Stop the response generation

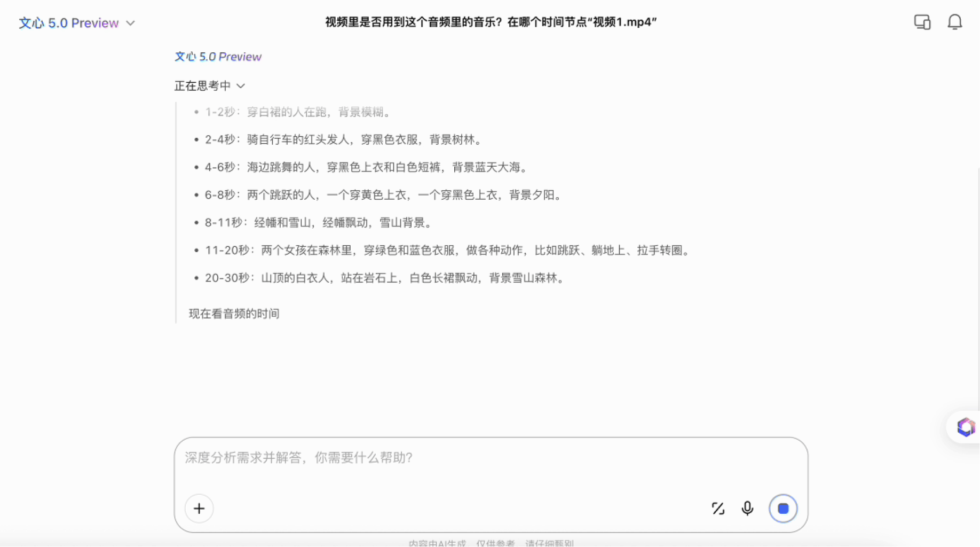pos(783,509)
